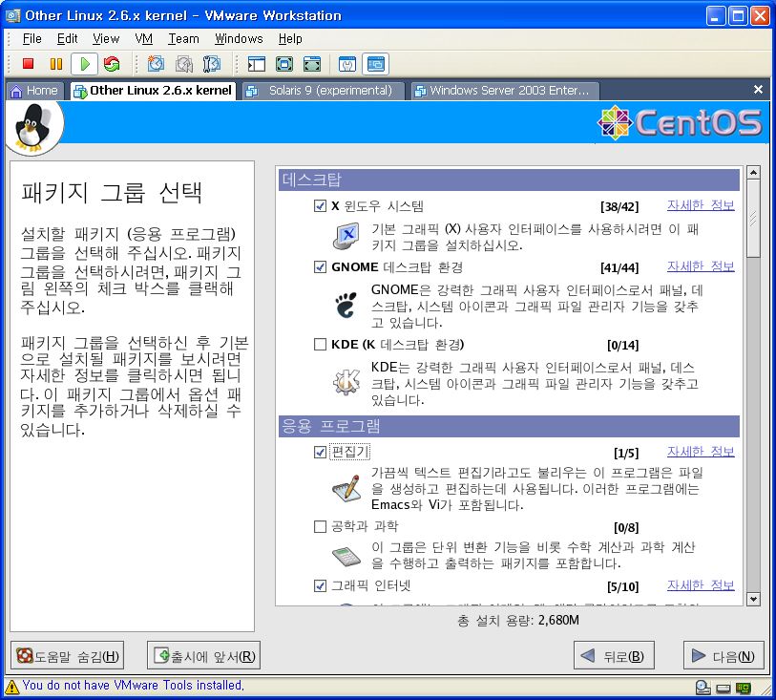Check the 공학과 과학 package group checkbox
The image size is (776, 700).
pyautogui.click(x=320, y=526)
